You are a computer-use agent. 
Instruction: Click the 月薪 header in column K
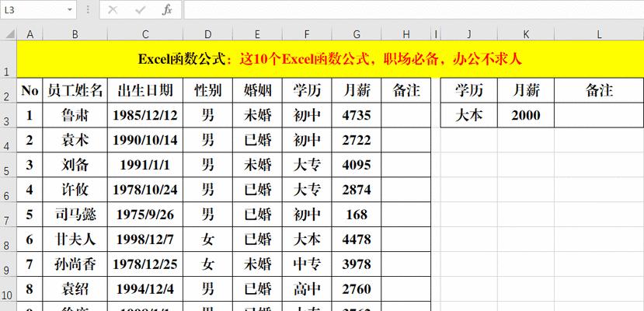pyautogui.click(x=526, y=90)
